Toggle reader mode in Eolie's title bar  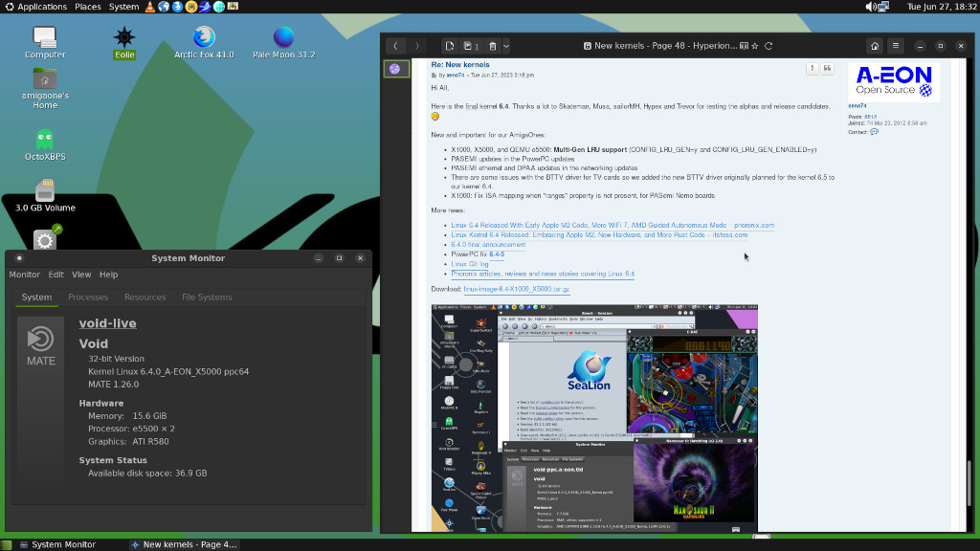[744, 46]
